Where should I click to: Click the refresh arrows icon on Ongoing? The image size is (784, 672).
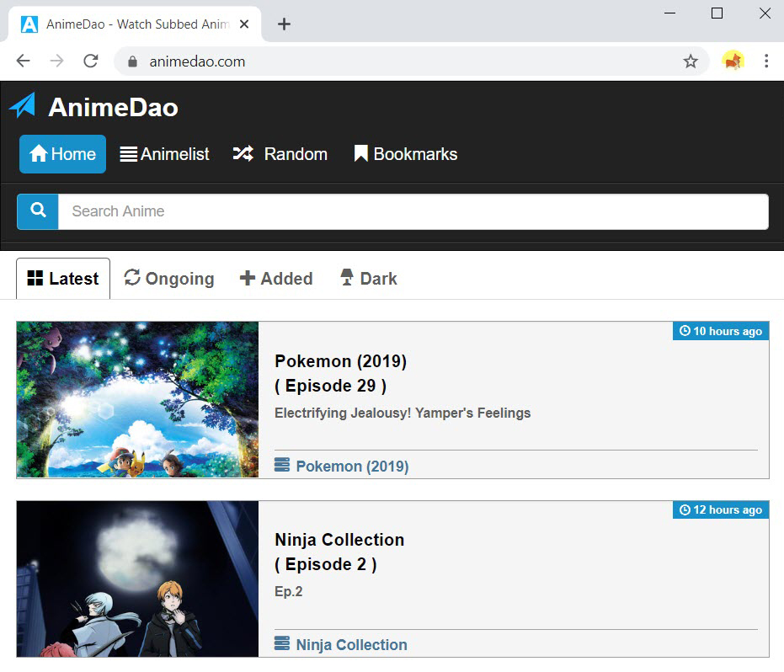[x=132, y=277]
